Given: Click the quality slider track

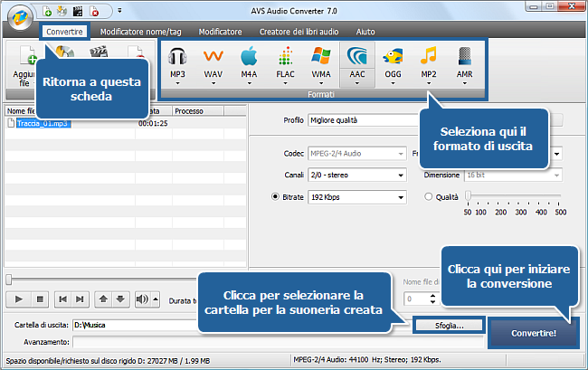Looking at the screenshot, I should point(513,196).
